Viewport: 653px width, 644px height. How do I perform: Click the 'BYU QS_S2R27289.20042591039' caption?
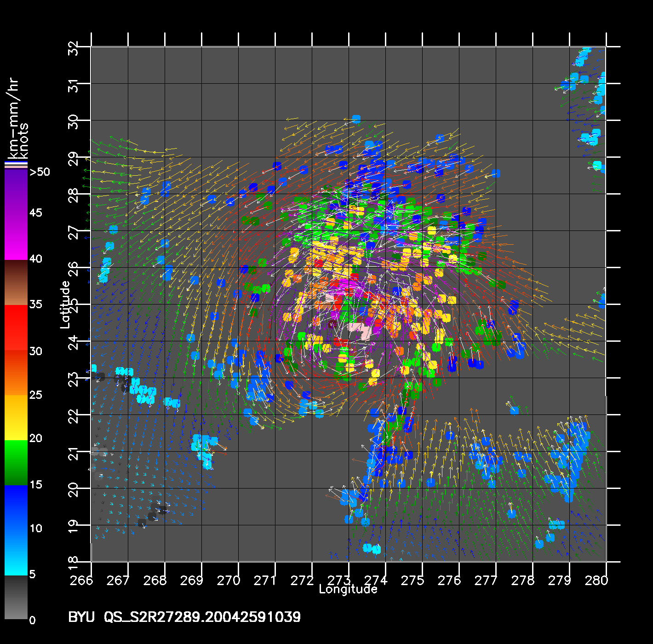pos(184,617)
